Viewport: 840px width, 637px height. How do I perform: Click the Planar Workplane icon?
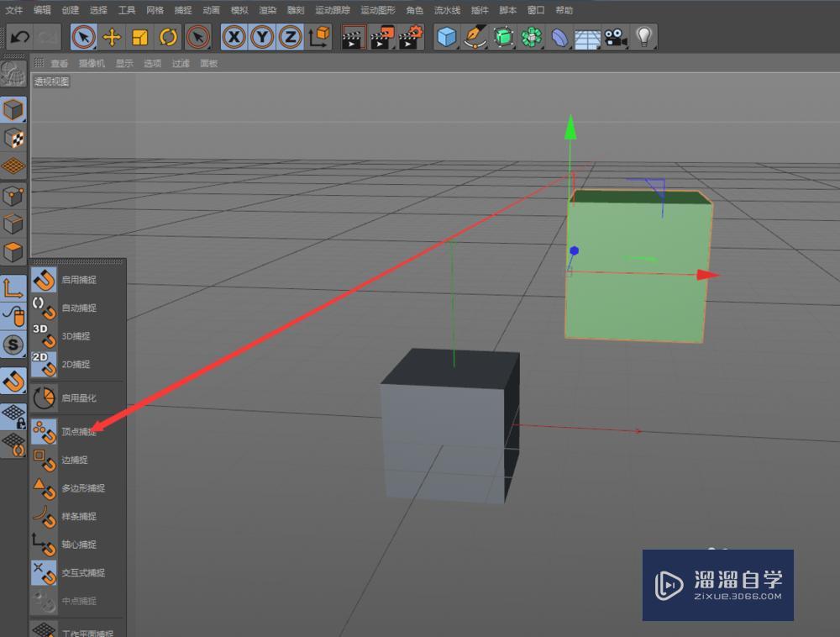[x=13, y=445]
